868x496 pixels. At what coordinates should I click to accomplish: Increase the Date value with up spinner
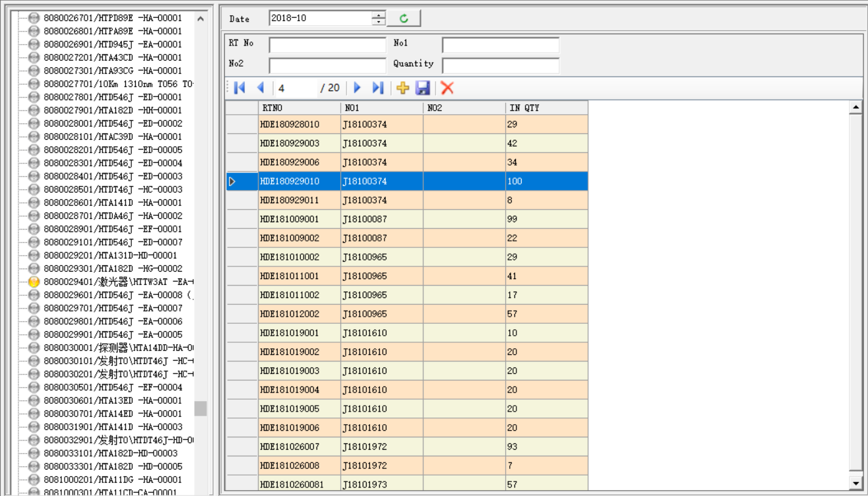coord(379,15)
